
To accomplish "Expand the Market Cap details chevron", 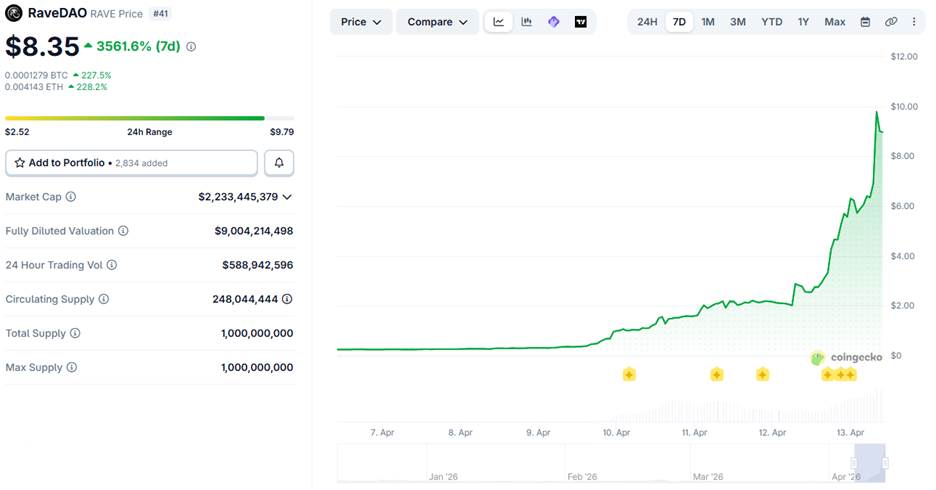I will 288,197.
